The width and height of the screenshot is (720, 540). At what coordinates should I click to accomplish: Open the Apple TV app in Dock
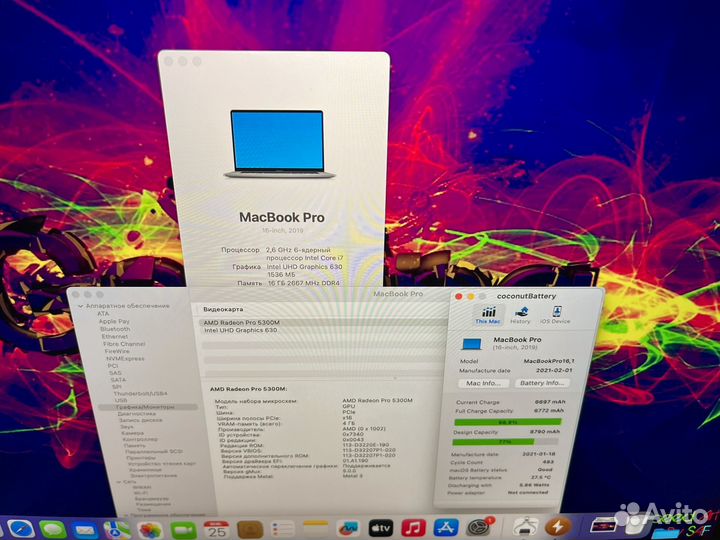pos(381,528)
